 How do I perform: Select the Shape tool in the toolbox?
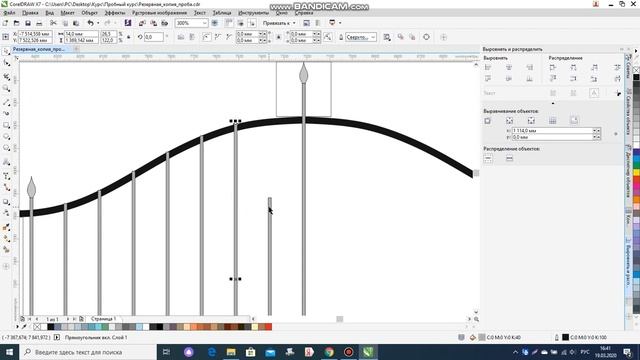pos(6,63)
